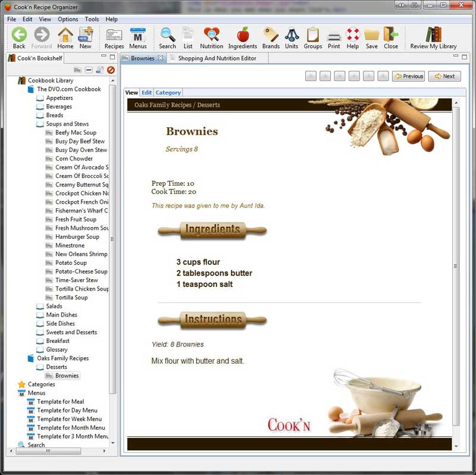The height and width of the screenshot is (475, 476).
Task: Click the Save folder icon in the toolbar
Action: tap(372, 37)
